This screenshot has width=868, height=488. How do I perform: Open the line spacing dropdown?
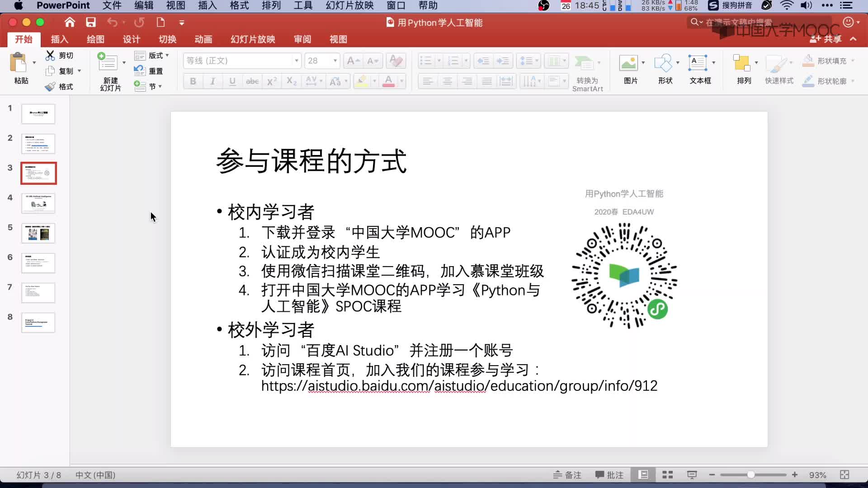point(528,61)
